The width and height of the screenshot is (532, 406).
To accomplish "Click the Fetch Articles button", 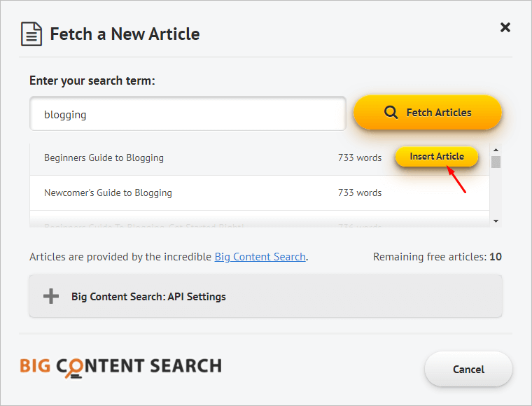I will point(428,112).
